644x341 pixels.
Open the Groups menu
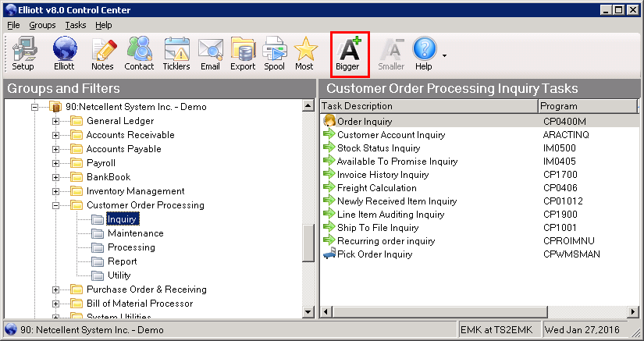pyautogui.click(x=42, y=25)
